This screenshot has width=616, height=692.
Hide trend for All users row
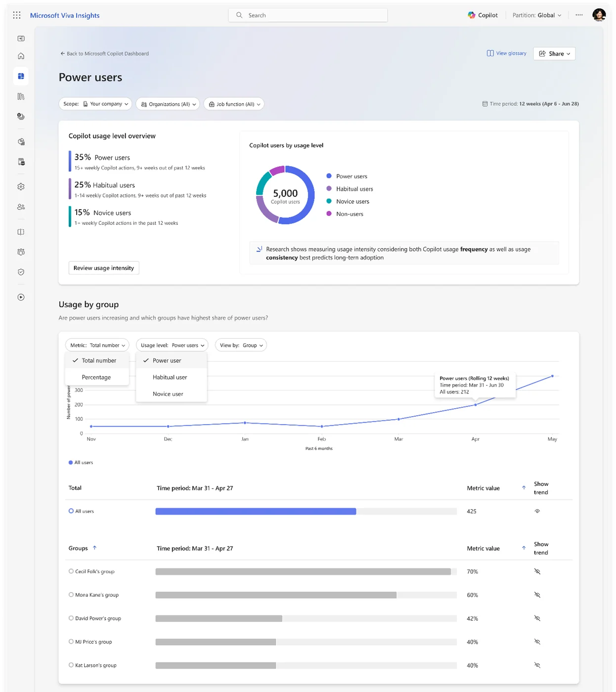(537, 511)
